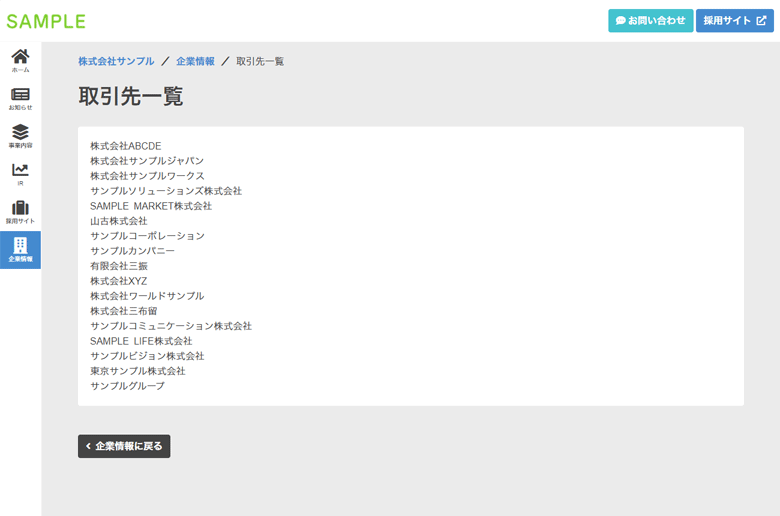Select サンプルグループ at list bottom
The width and height of the screenshot is (780, 516).
(x=127, y=386)
